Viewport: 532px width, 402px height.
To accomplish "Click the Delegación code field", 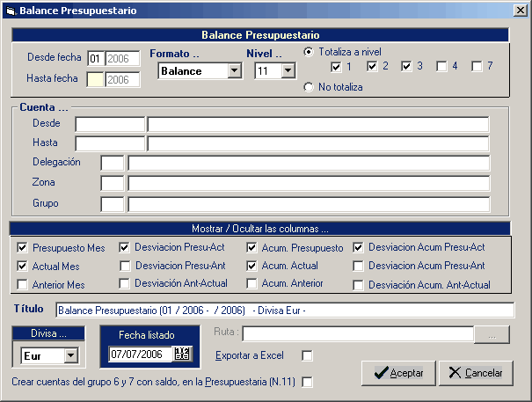I will coord(113,164).
